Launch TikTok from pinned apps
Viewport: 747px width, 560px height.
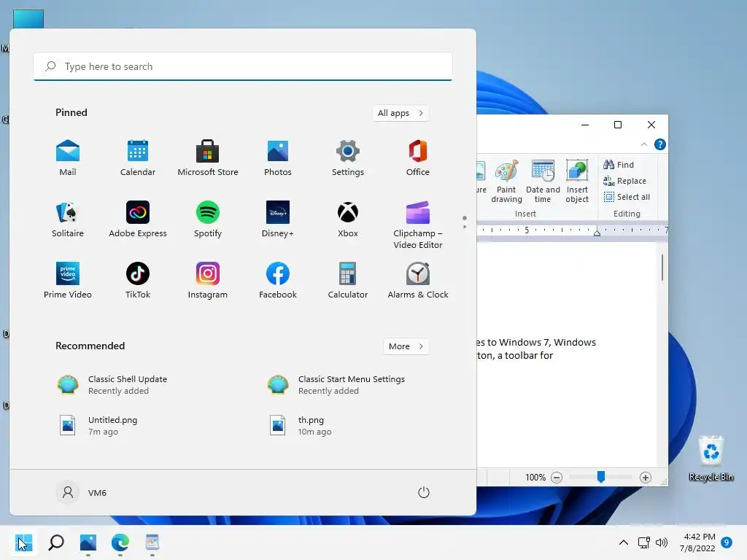tap(138, 281)
